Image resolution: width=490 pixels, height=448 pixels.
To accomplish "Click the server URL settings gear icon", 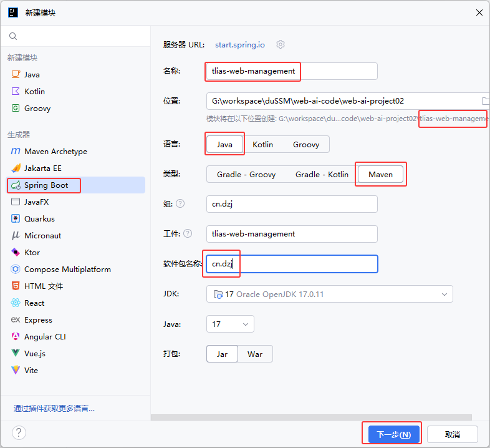I will coord(281,44).
